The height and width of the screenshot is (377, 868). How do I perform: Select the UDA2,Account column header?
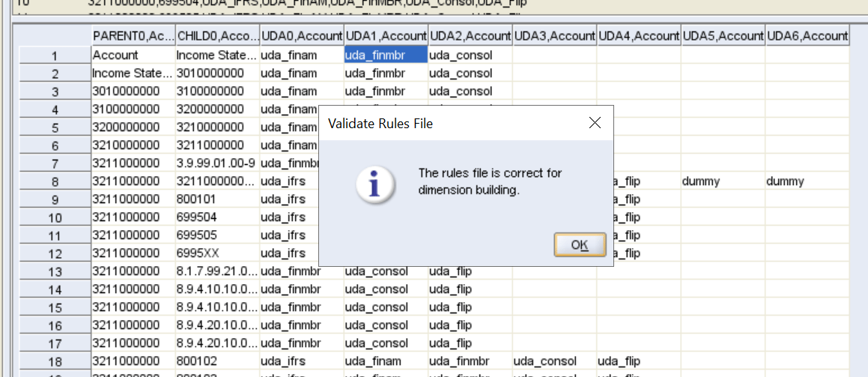point(470,36)
